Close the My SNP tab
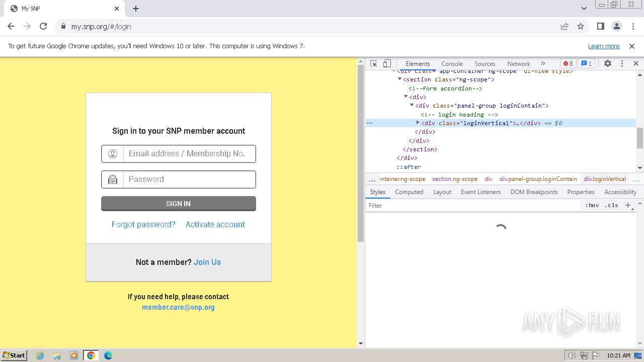This screenshot has width=644, height=362. 117,9
